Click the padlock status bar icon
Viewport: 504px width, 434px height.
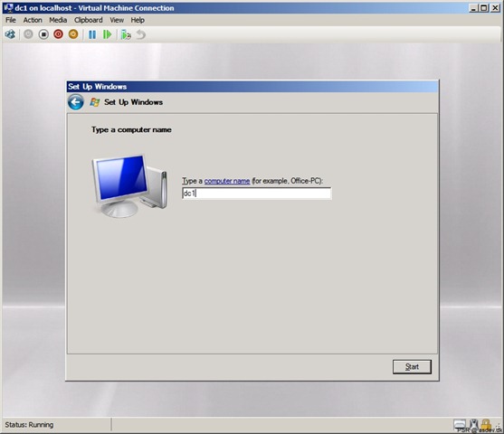coord(486,425)
